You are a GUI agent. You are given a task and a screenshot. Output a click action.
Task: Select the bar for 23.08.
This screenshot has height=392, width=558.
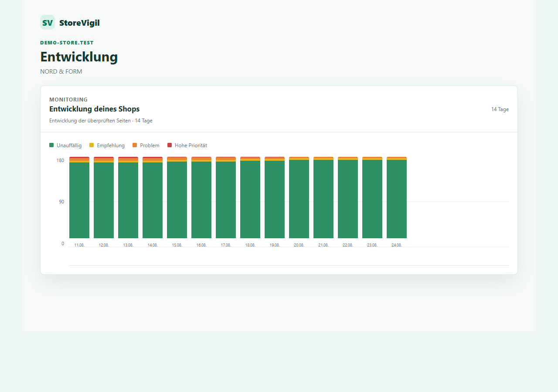pyautogui.click(x=372, y=197)
